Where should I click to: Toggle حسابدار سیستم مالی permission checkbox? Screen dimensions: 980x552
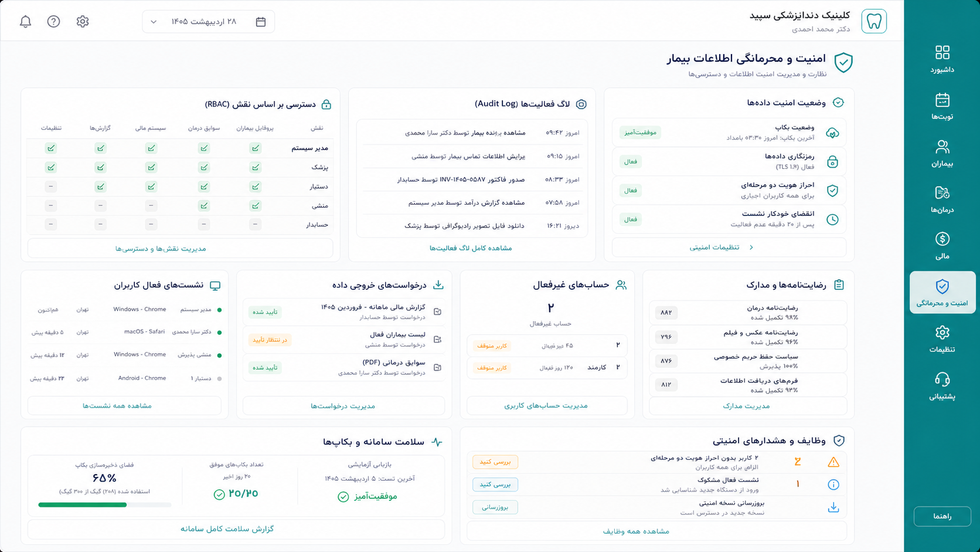151,224
